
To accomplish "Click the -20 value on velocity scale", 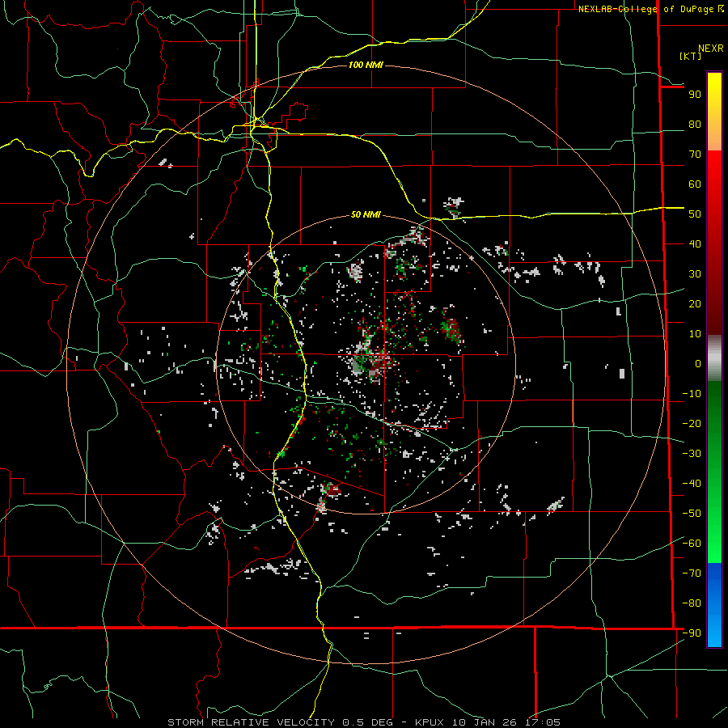I will pos(692,423).
